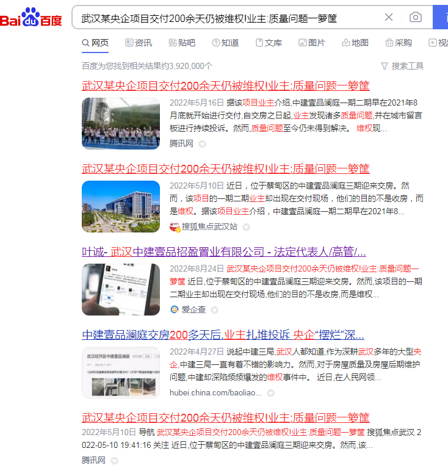The image size is (448, 476).
Task: Click the 爱企查 source icon
Action: [x=174, y=310]
